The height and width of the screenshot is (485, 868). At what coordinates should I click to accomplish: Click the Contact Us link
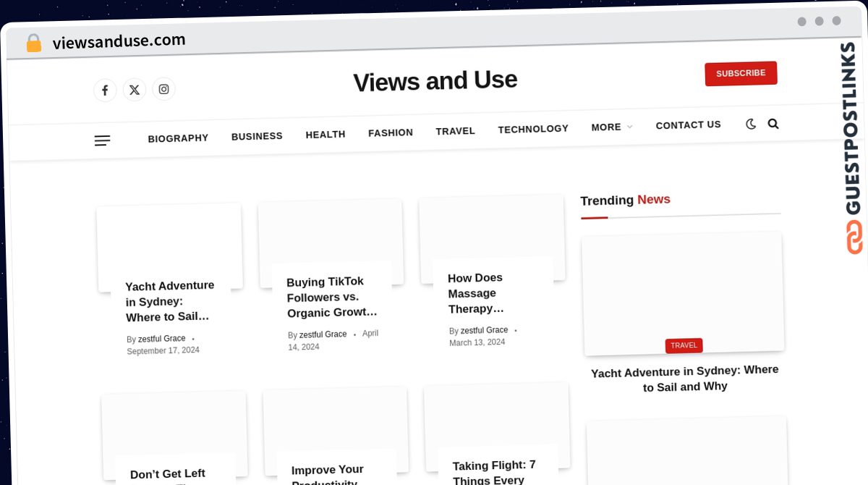pos(689,125)
